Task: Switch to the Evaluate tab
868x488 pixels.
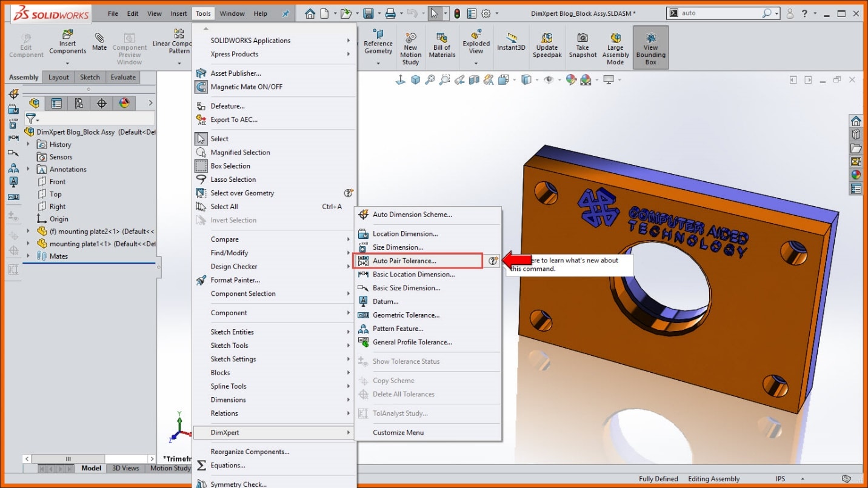Action: click(x=123, y=77)
